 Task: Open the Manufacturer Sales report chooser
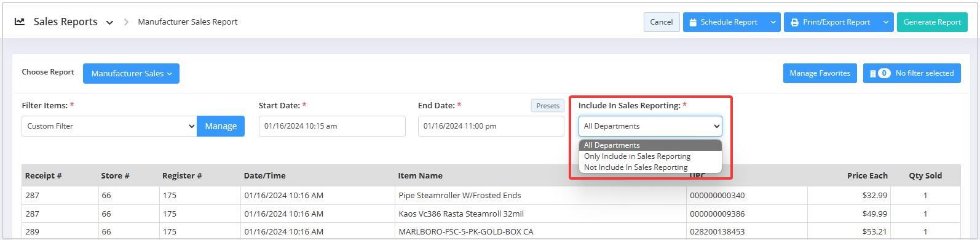click(x=131, y=73)
